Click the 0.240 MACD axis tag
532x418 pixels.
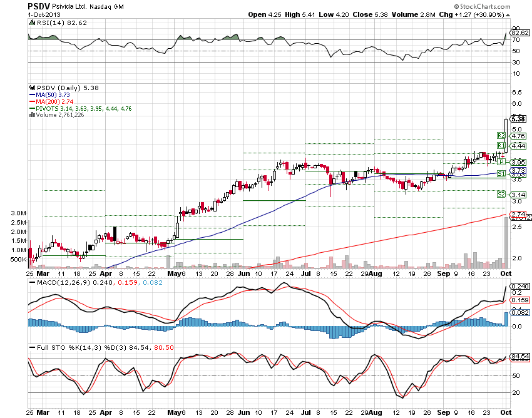pyautogui.click(x=519, y=287)
